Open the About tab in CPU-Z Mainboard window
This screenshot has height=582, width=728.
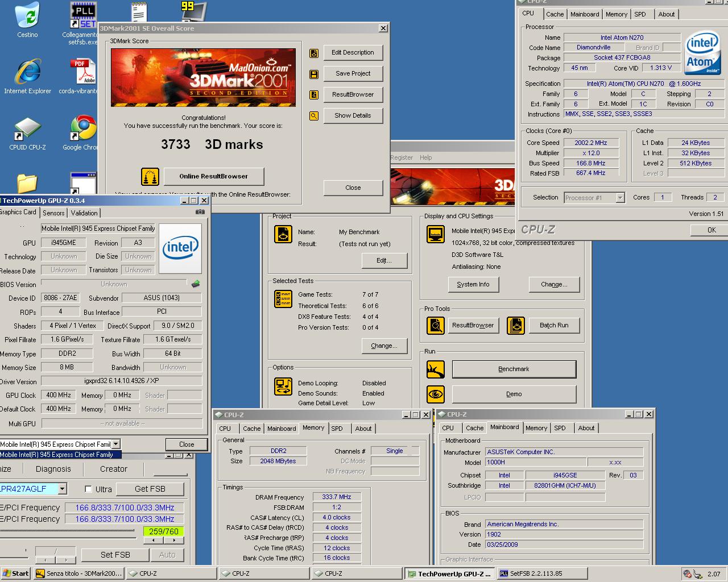pyautogui.click(x=586, y=428)
